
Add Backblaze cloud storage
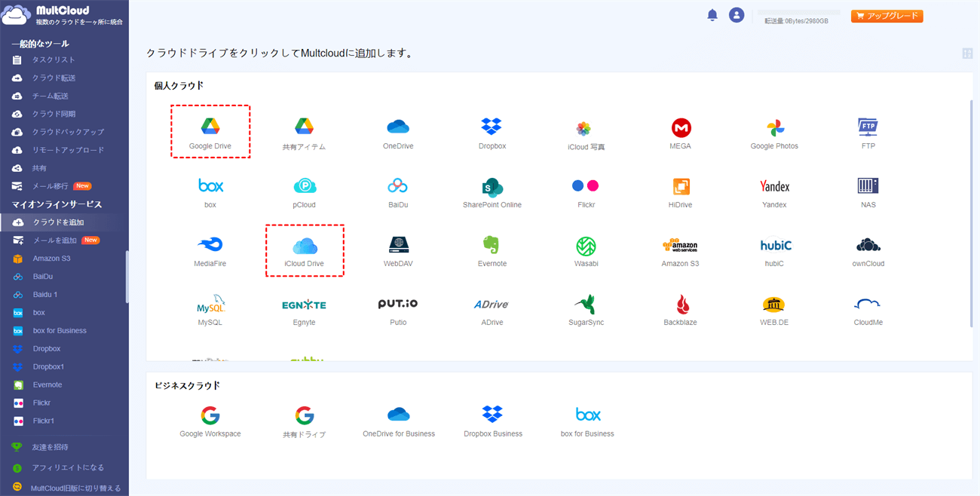[680, 309]
